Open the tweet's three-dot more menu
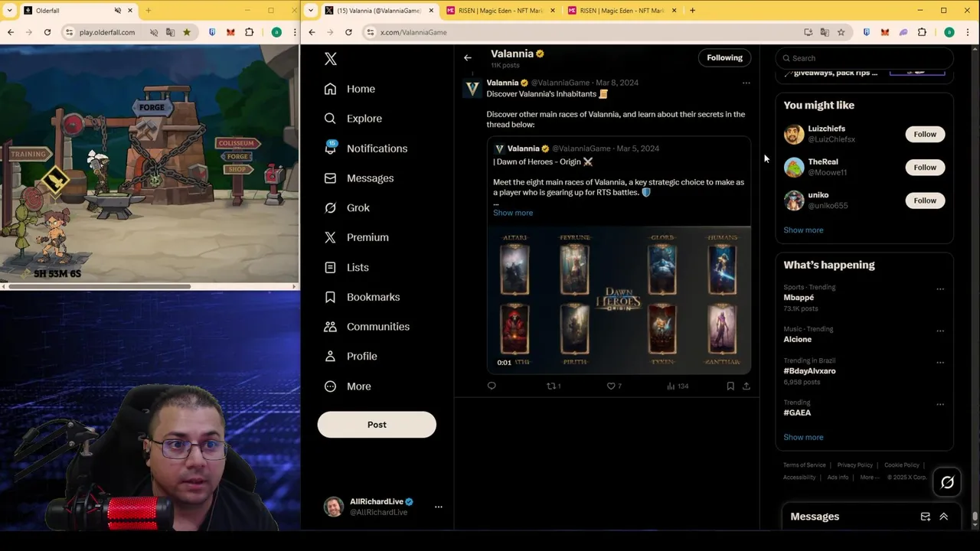Image resolution: width=980 pixels, height=551 pixels. [746, 83]
